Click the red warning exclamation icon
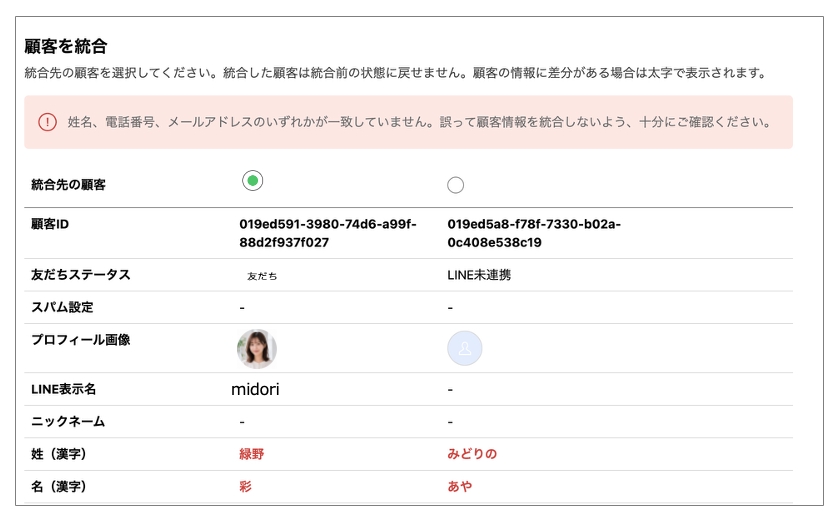This screenshot has height=518, width=839. (x=48, y=122)
